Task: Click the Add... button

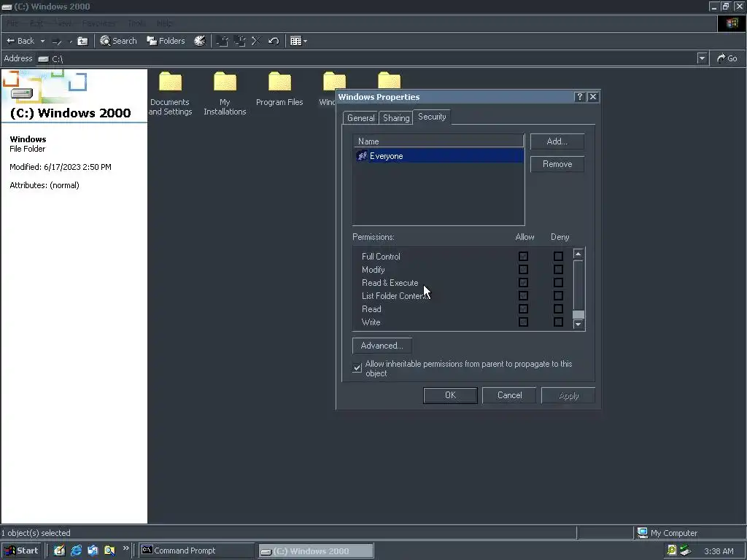Action: tap(557, 141)
